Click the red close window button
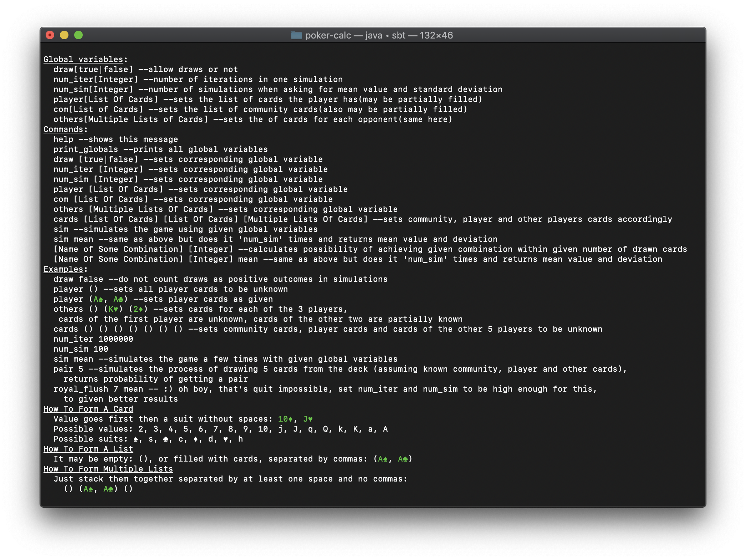The image size is (746, 560). coord(50,35)
